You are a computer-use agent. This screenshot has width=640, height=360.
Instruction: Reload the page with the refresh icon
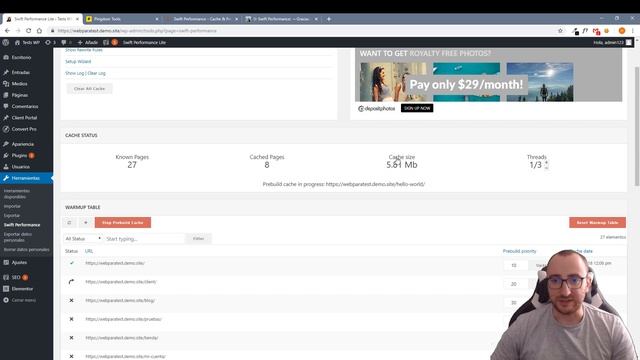(x=29, y=31)
